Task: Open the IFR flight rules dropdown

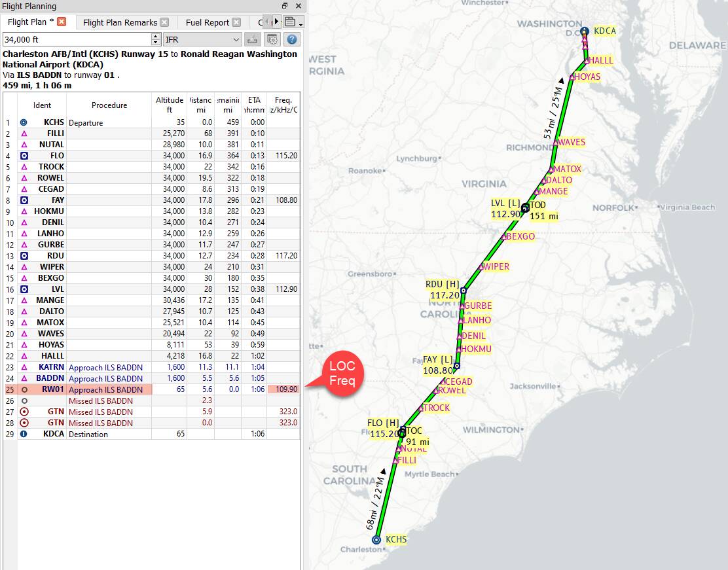Action: point(202,40)
